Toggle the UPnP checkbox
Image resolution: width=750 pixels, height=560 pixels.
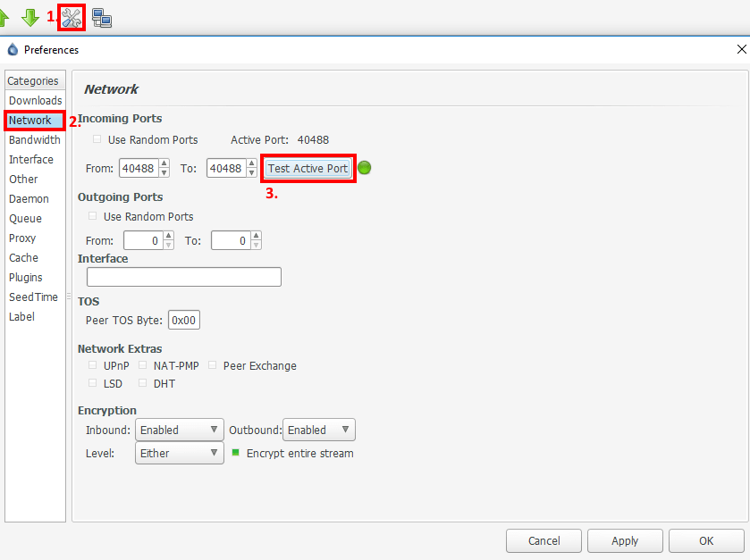pyautogui.click(x=93, y=365)
